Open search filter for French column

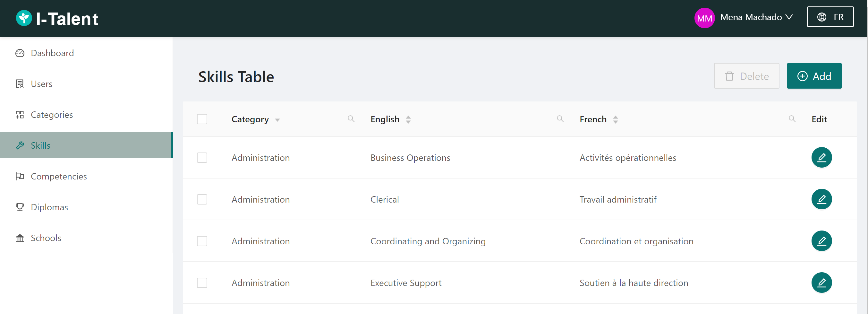(x=792, y=119)
